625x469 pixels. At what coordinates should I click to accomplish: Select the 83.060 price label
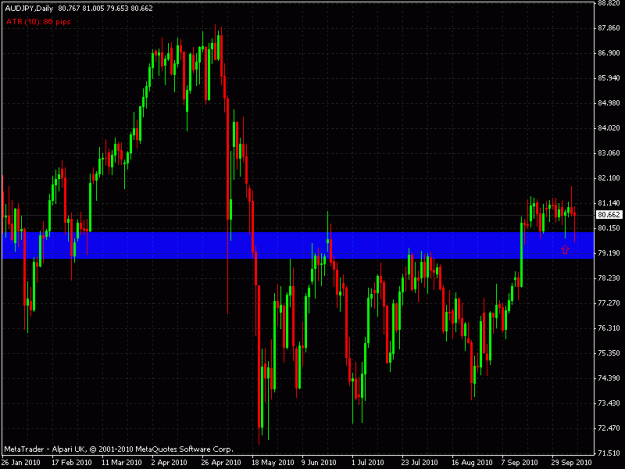tap(609, 153)
